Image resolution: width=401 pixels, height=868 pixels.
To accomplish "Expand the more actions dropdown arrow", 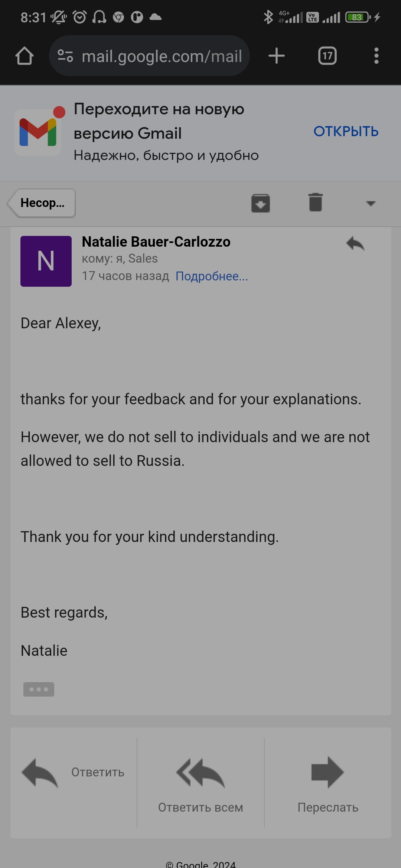I will click(371, 203).
